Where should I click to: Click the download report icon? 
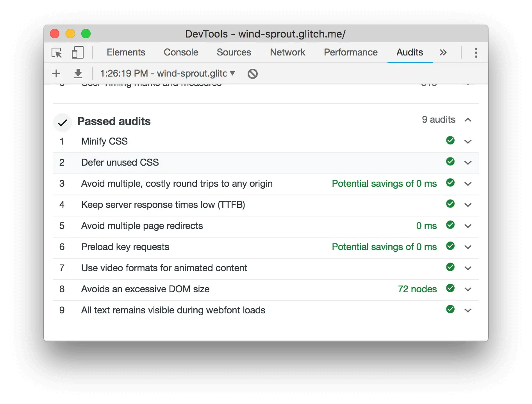78,73
